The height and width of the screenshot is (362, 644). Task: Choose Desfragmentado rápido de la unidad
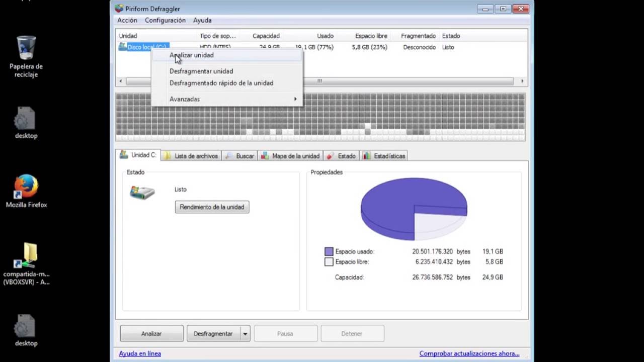click(227, 83)
